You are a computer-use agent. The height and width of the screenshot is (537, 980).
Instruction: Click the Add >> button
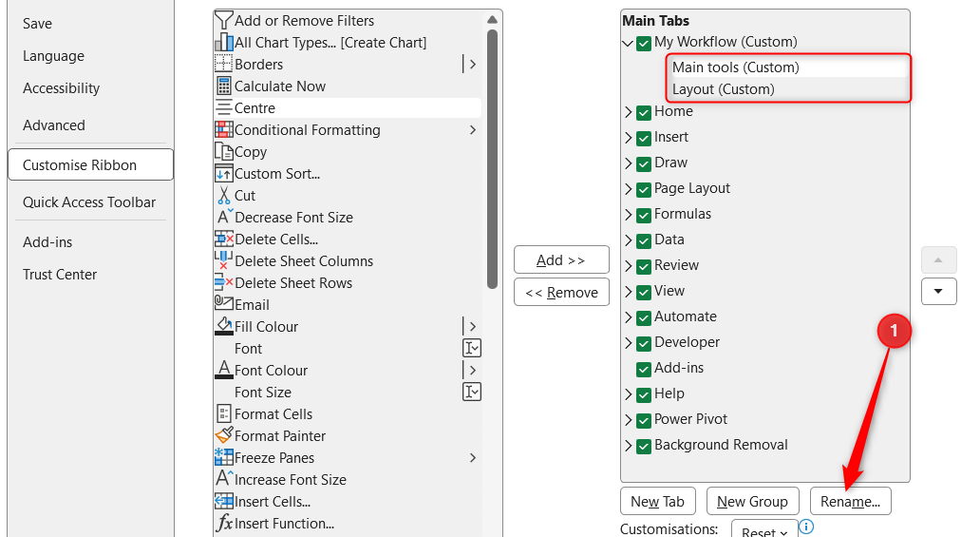(561, 259)
